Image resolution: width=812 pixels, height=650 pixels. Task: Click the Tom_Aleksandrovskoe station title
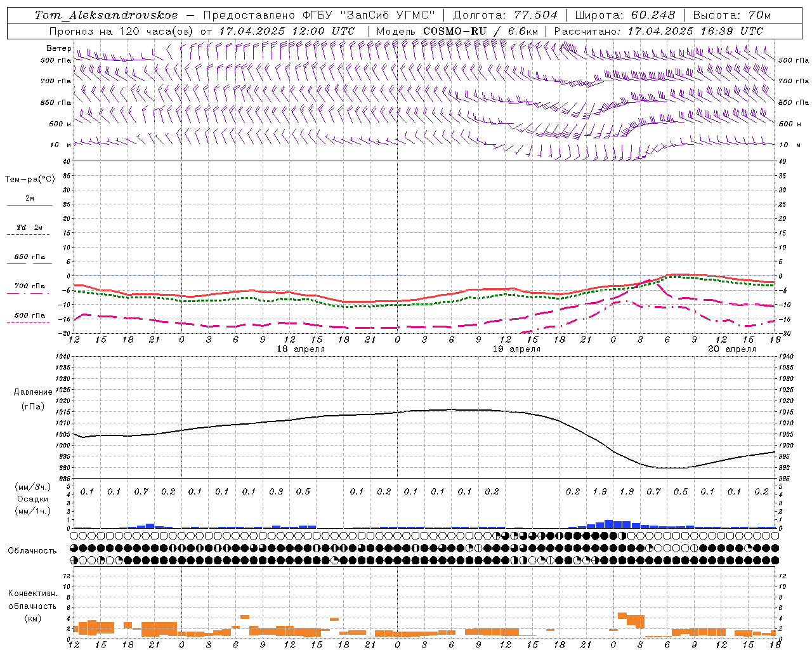(x=106, y=15)
